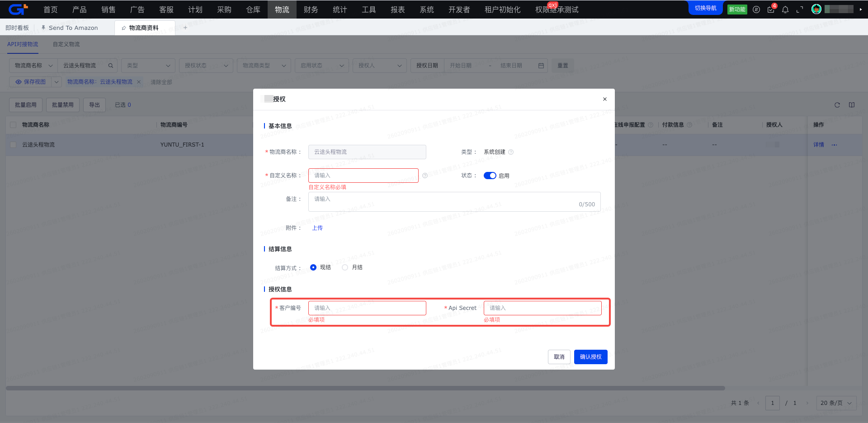Expand the user menu arrow at top right

(x=860, y=9)
